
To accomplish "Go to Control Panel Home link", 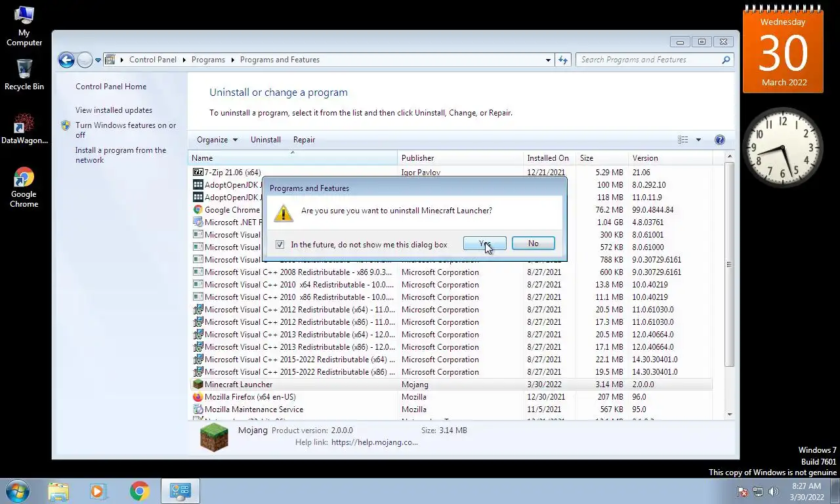I will tap(111, 87).
